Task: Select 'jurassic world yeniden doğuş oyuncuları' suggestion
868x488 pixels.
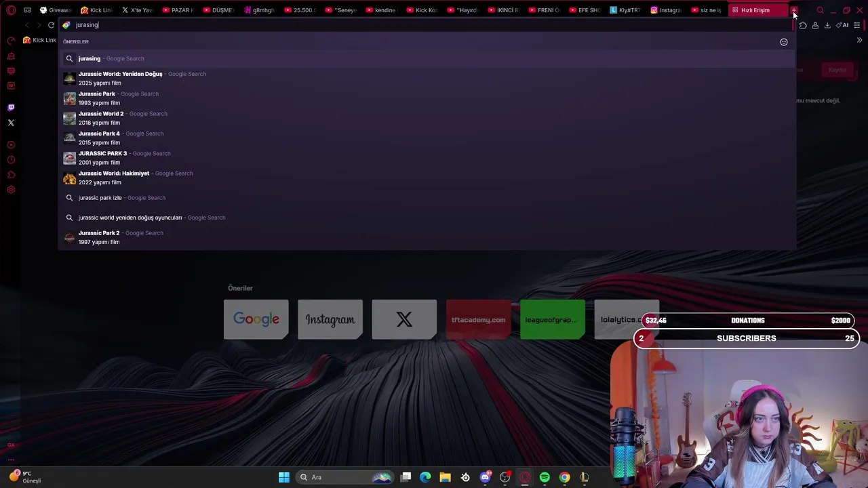Action: [427, 218]
